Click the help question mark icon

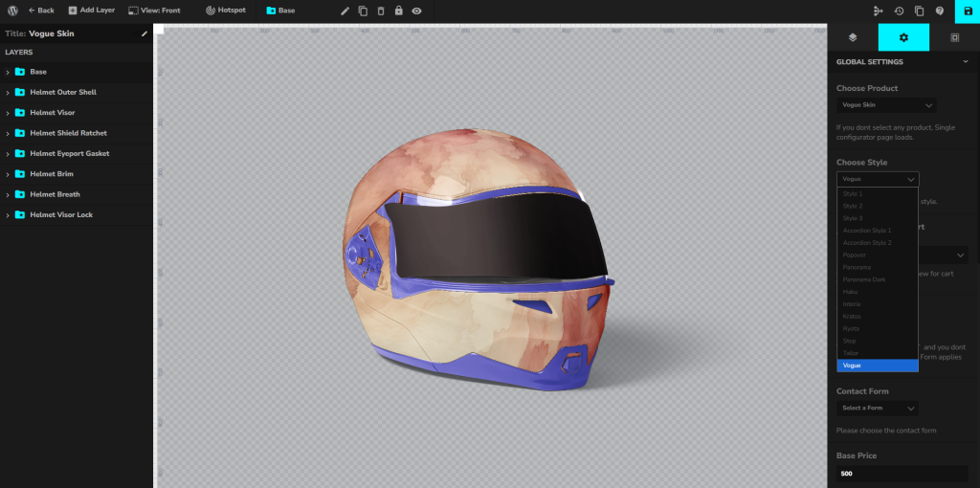coord(940,11)
